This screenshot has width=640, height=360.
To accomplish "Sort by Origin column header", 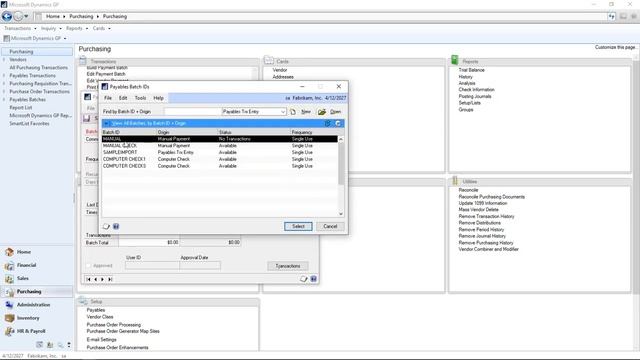I will coord(187,132).
